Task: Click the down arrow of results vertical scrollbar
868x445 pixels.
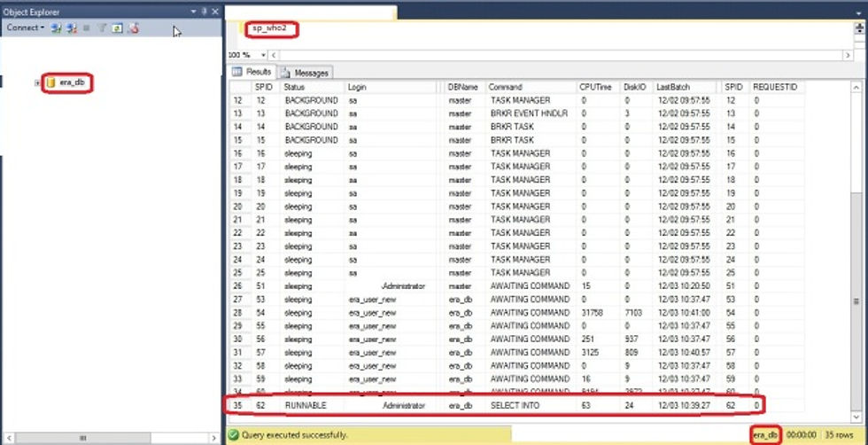Action: (856, 417)
